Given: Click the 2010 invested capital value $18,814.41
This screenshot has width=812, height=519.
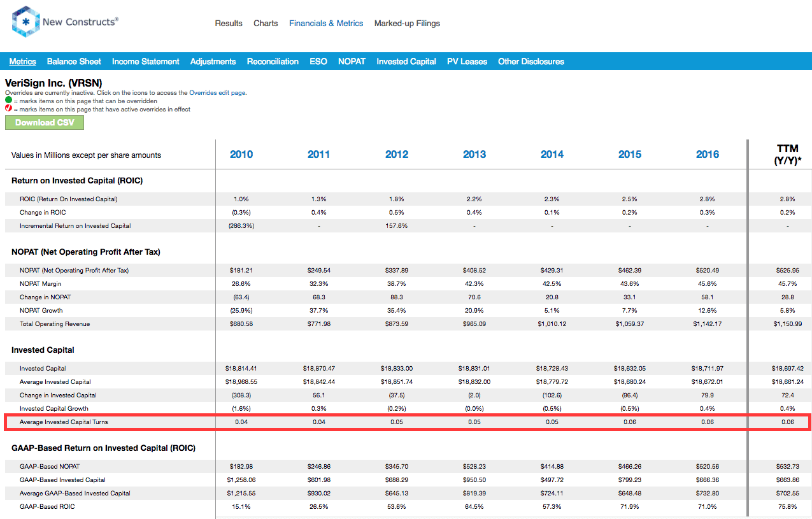Looking at the screenshot, I should (241, 369).
